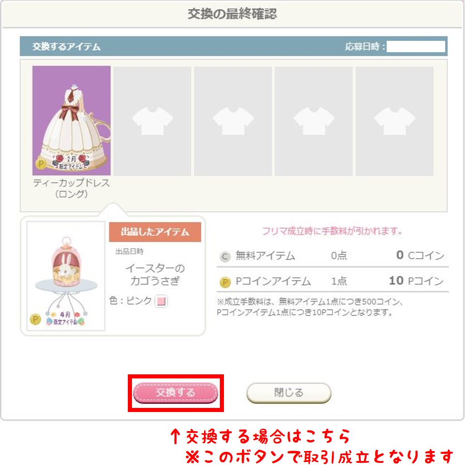Click the fifth empty t-shirt slot
Screen dimensions: 466x476
pos(395,121)
